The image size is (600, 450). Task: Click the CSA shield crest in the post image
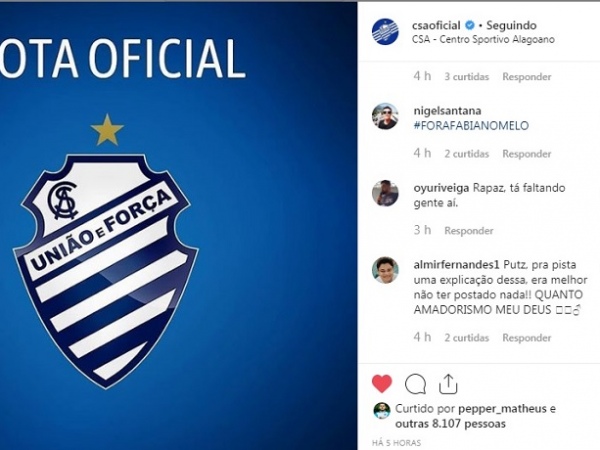[x=106, y=270]
